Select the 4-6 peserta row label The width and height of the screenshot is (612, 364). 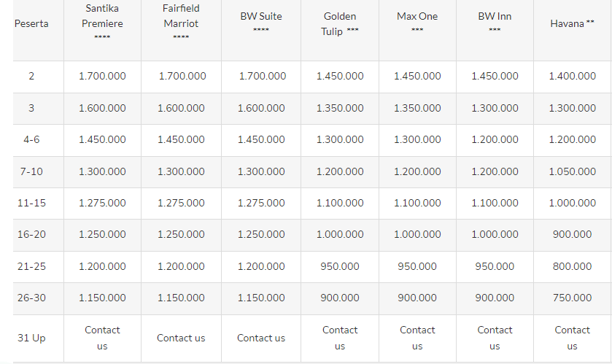pos(31,139)
